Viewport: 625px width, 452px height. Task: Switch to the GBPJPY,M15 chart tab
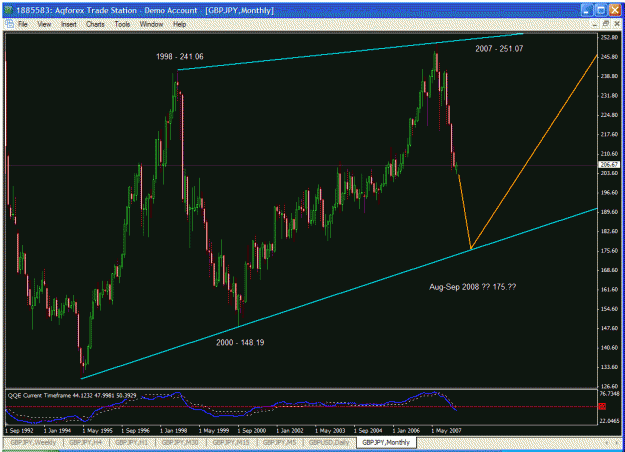(230, 442)
